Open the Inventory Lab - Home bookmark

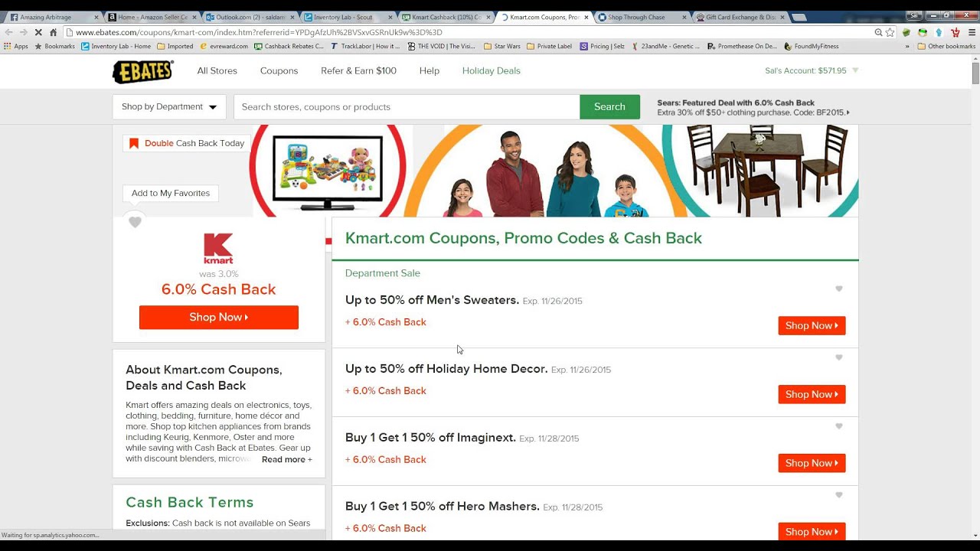click(x=116, y=46)
